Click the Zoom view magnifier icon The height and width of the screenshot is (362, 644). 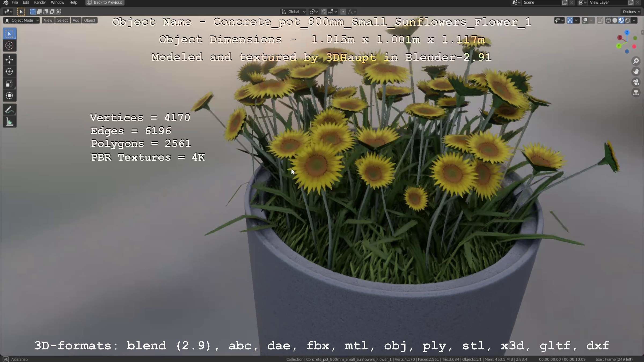[636, 61]
